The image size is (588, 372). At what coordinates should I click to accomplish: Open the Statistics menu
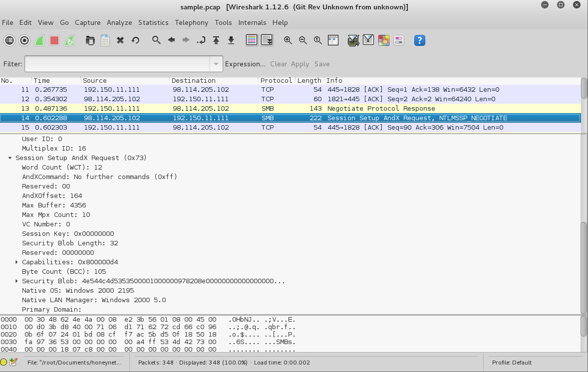coord(153,22)
